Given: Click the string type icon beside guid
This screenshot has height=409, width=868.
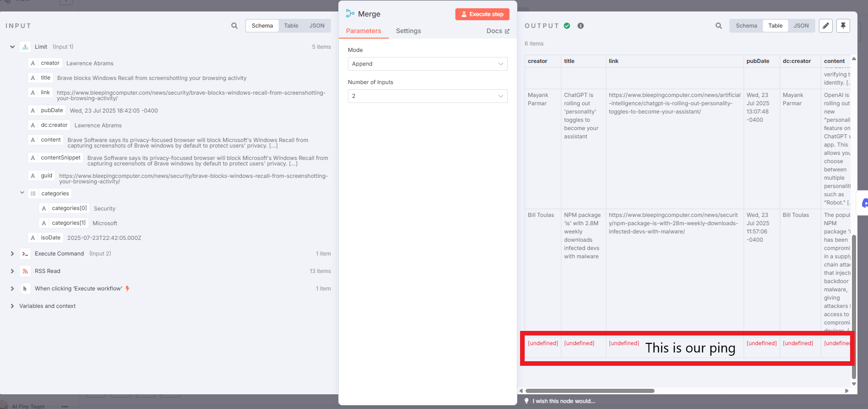Looking at the screenshot, I should [33, 176].
